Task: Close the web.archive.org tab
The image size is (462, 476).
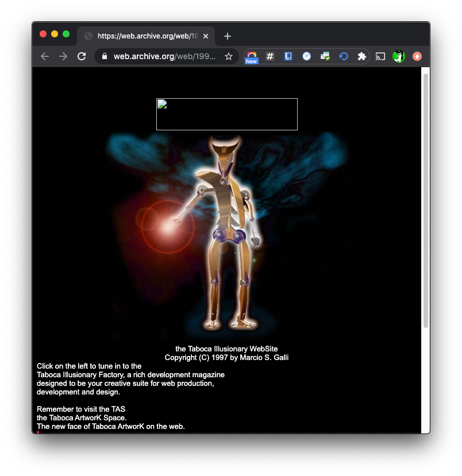Action: coord(206,36)
